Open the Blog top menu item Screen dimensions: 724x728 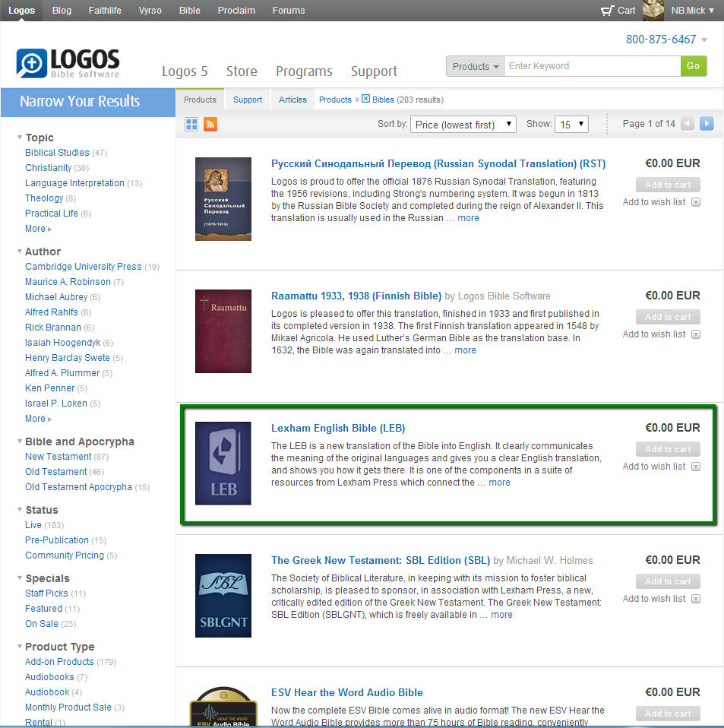click(62, 10)
